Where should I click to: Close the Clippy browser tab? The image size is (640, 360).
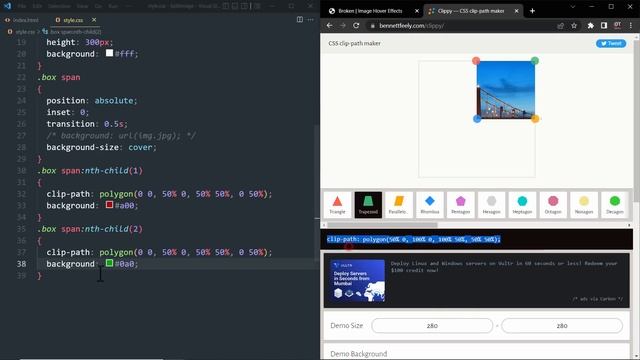(x=516, y=11)
